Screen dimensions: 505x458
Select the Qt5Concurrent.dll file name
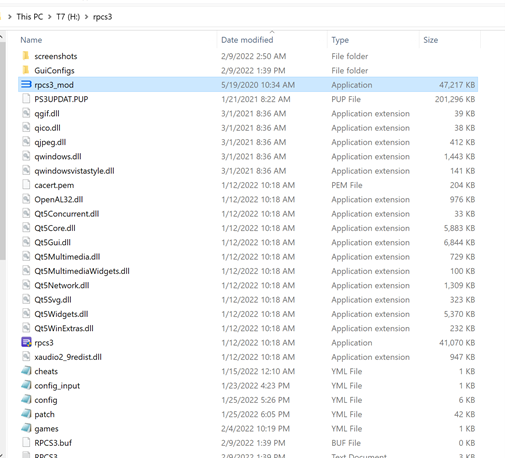[x=67, y=214]
